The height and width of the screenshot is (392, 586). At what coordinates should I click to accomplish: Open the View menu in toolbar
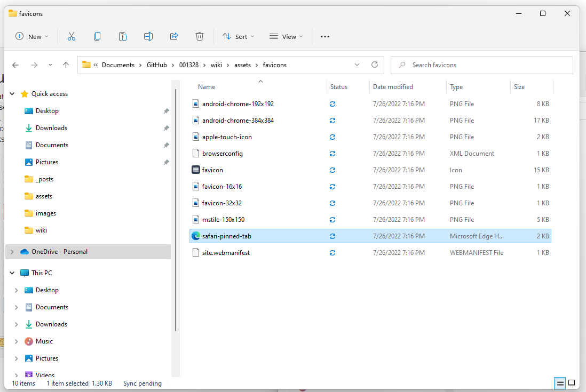[x=286, y=36]
